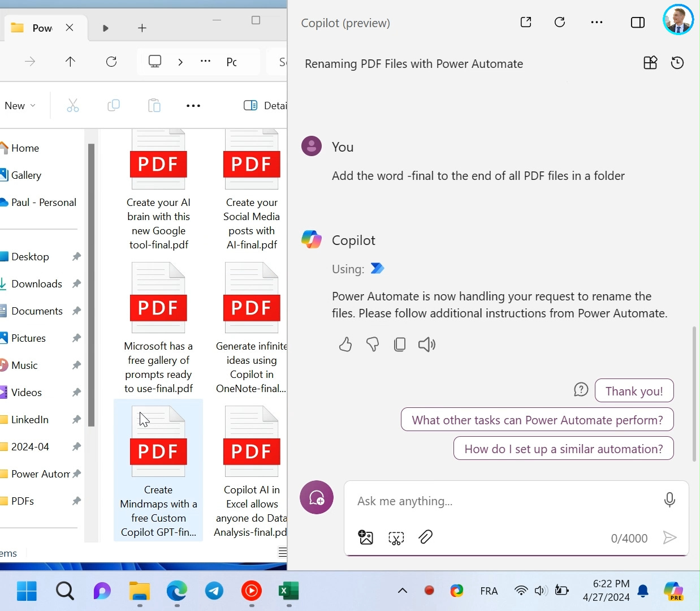Image resolution: width=700 pixels, height=611 pixels.
Task: Open Telegram from the taskbar
Action: [x=214, y=591]
